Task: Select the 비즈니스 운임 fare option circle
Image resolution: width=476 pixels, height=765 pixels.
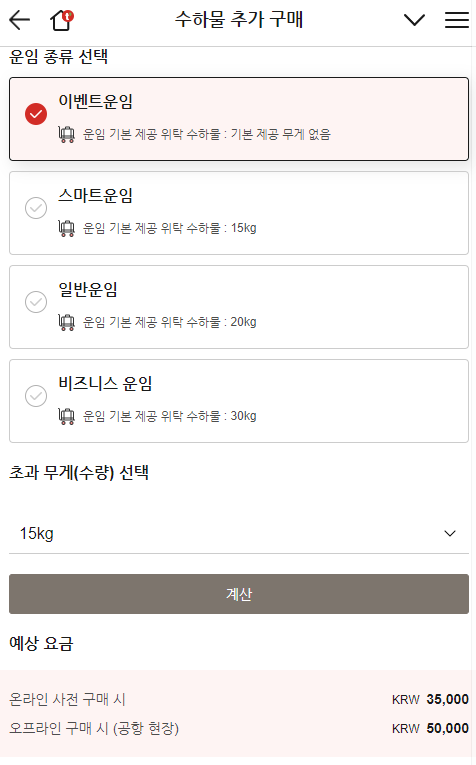Action: 36,396
